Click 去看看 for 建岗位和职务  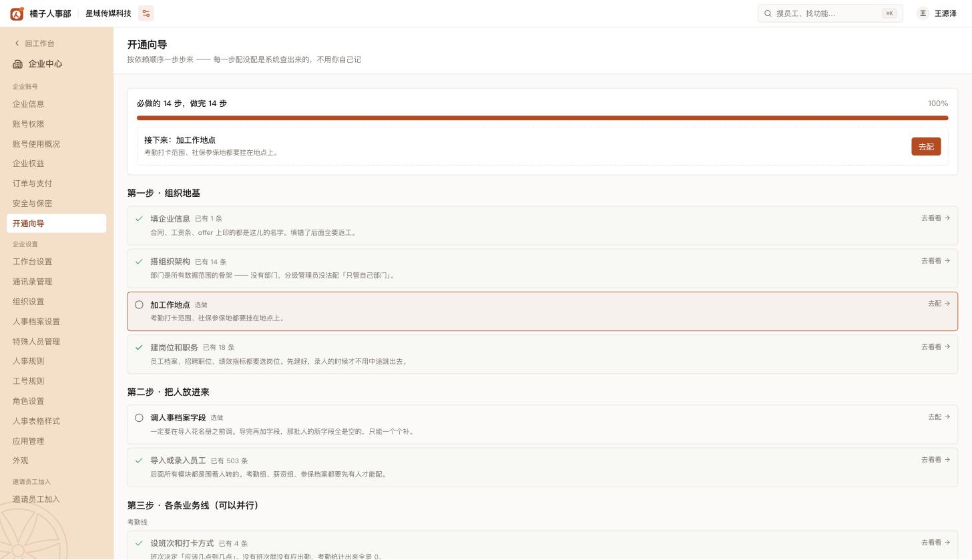935,347
